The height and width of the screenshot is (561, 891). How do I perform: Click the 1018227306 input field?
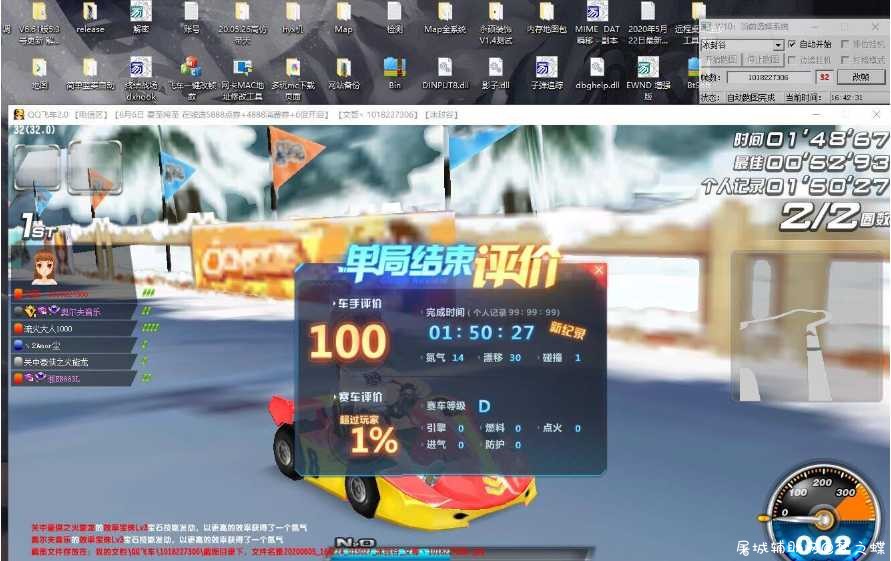pyautogui.click(x=768, y=77)
